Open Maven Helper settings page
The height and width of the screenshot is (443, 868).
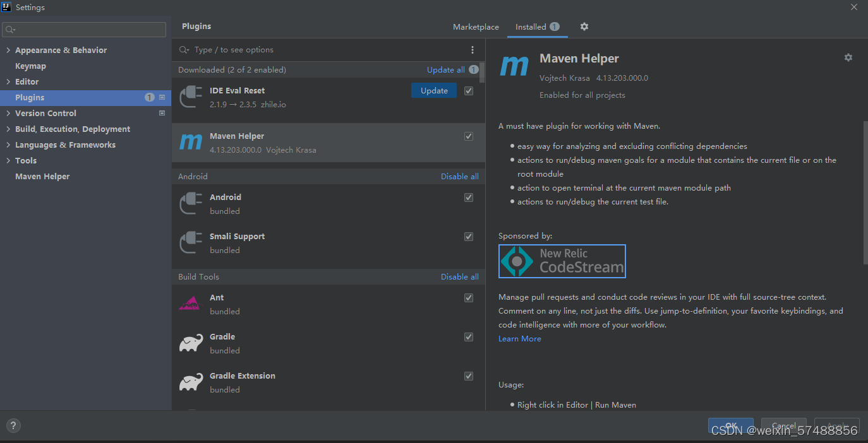[42, 176]
